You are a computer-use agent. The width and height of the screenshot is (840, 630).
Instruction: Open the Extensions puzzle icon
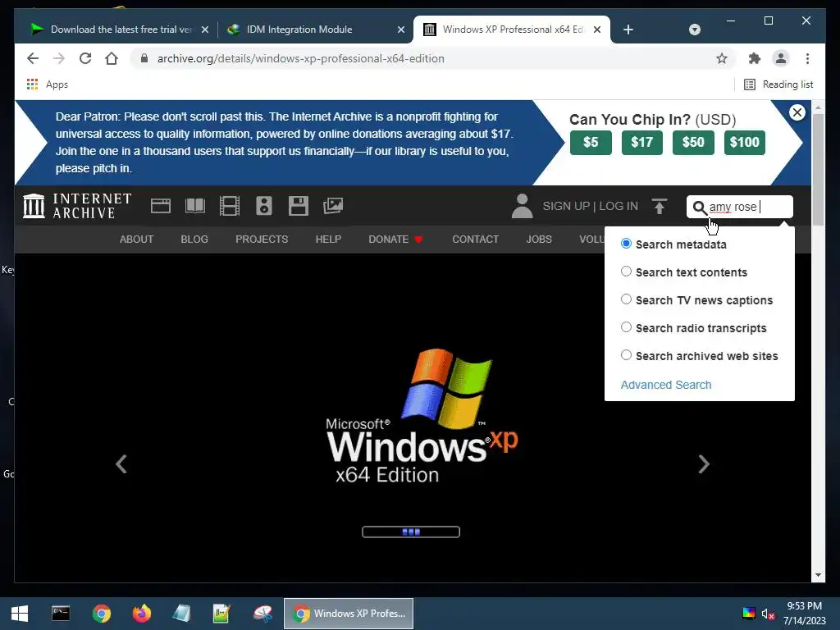(x=755, y=58)
